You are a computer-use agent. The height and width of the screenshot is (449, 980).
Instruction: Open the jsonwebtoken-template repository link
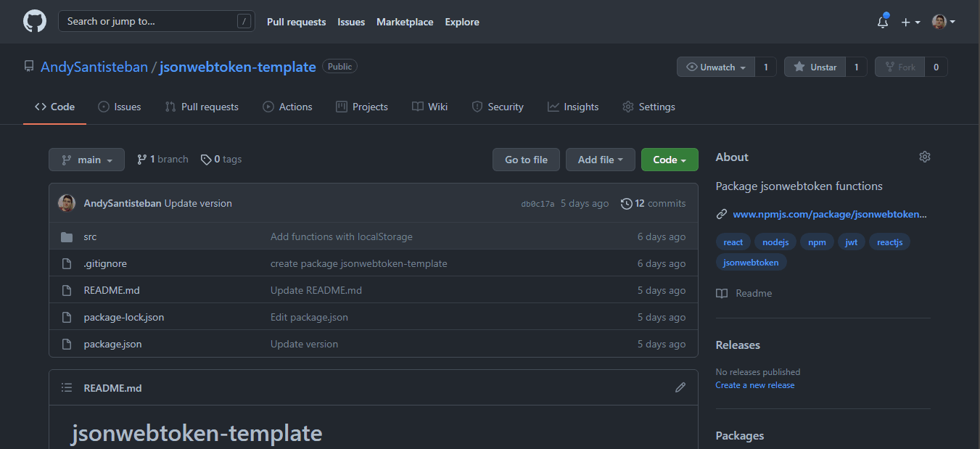[238, 67]
